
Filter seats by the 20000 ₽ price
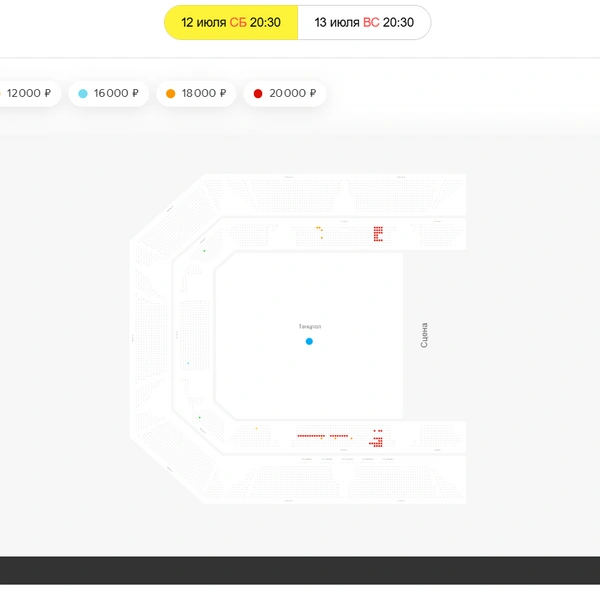[285, 93]
